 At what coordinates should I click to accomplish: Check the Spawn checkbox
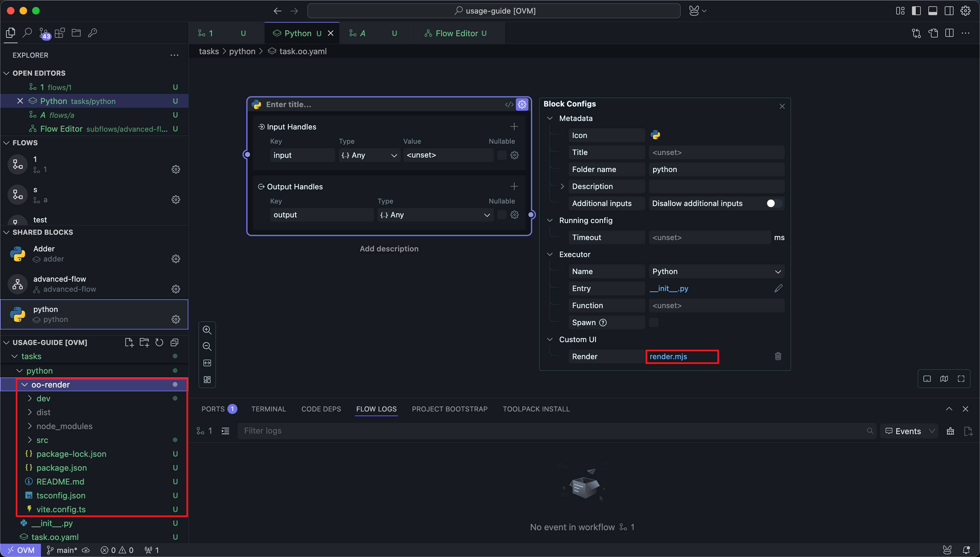pos(653,322)
